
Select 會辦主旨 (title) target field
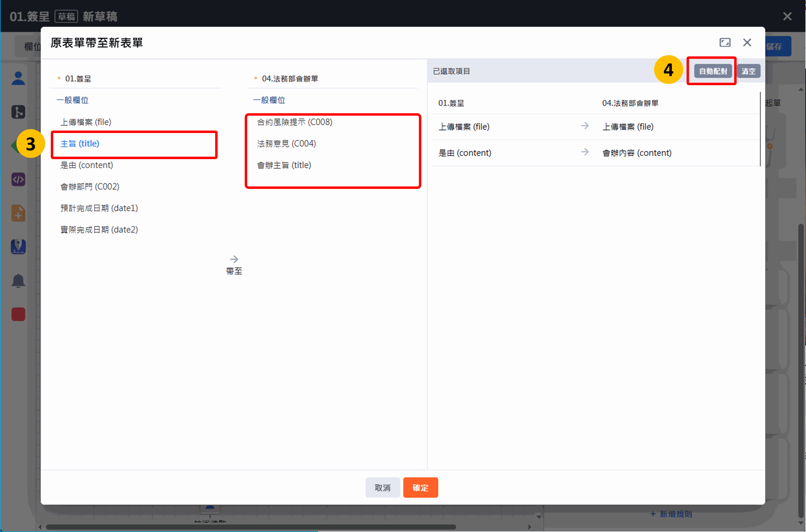click(x=284, y=165)
